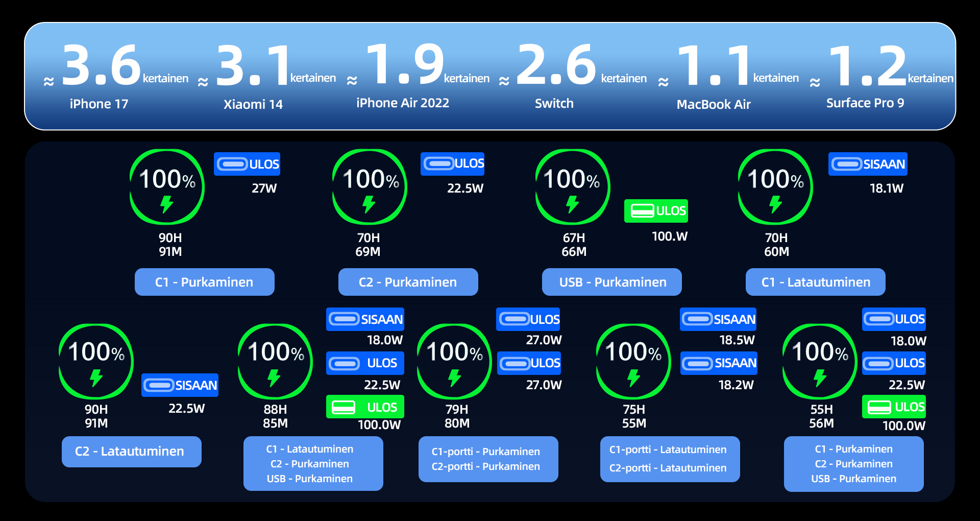Click the C1 - Latautuminen single-line button
980x521 pixels.
(x=815, y=282)
